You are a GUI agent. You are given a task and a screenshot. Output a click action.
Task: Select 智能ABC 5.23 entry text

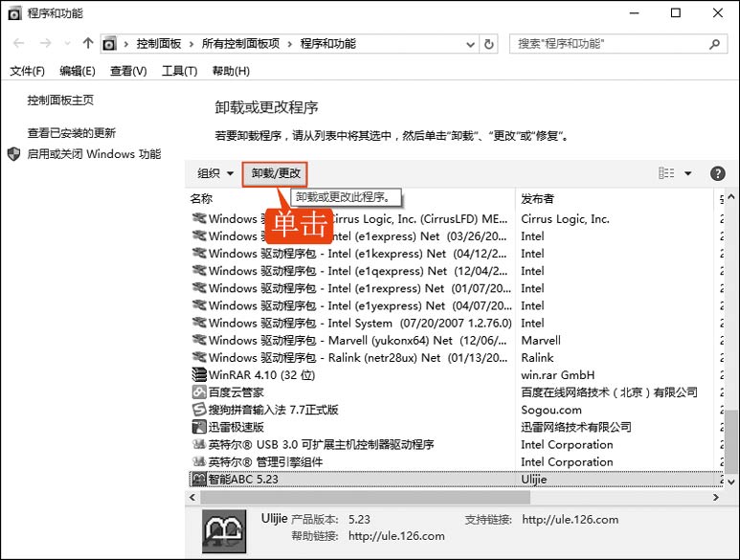point(243,480)
